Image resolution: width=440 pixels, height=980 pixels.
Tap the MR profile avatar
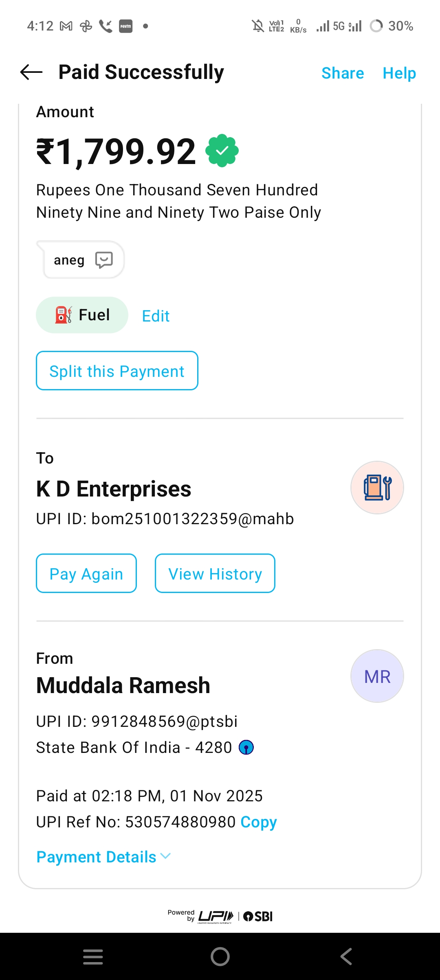pos(377,676)
